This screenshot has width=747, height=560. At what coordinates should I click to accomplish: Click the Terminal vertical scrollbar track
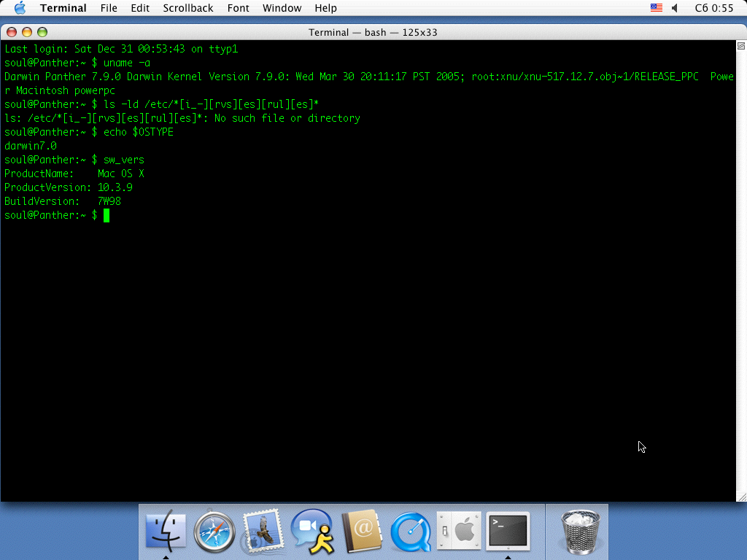tap(741, 271)
